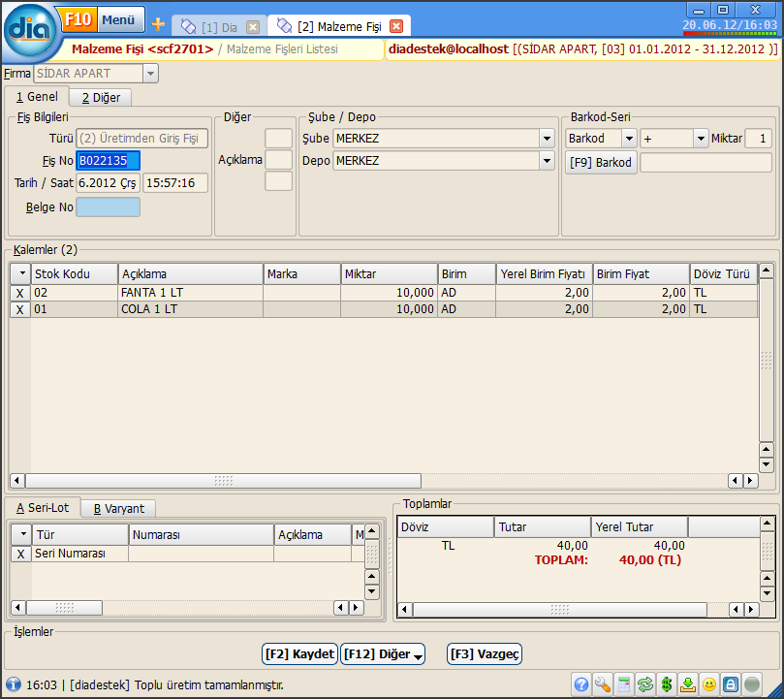This screenshot has width=784, height=699.
Task: Click the first empty Açıklama box
Action: point(278,138)
